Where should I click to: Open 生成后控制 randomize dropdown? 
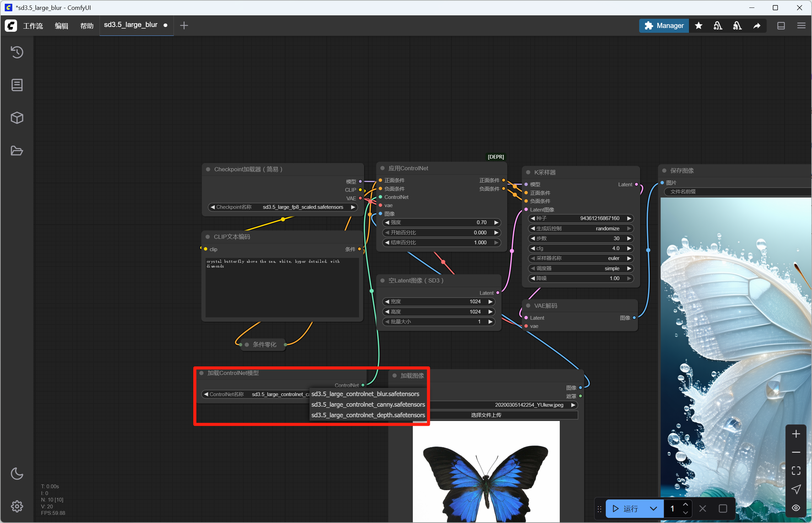point(581,228)
